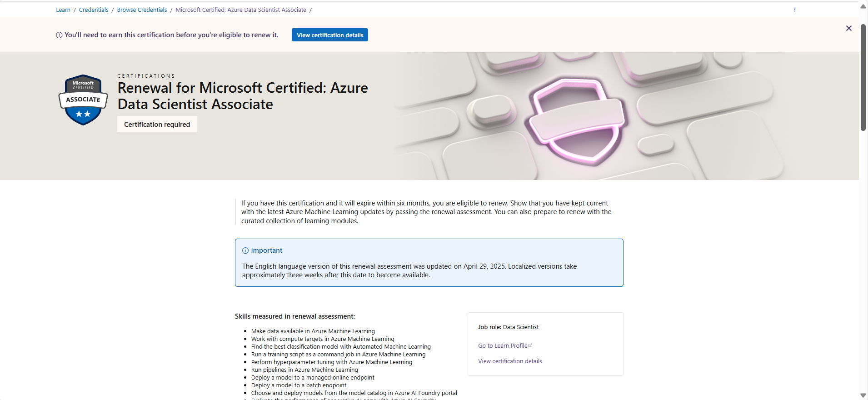
Task: Open the Learn breadcrumb link
Action: point(63,10)
